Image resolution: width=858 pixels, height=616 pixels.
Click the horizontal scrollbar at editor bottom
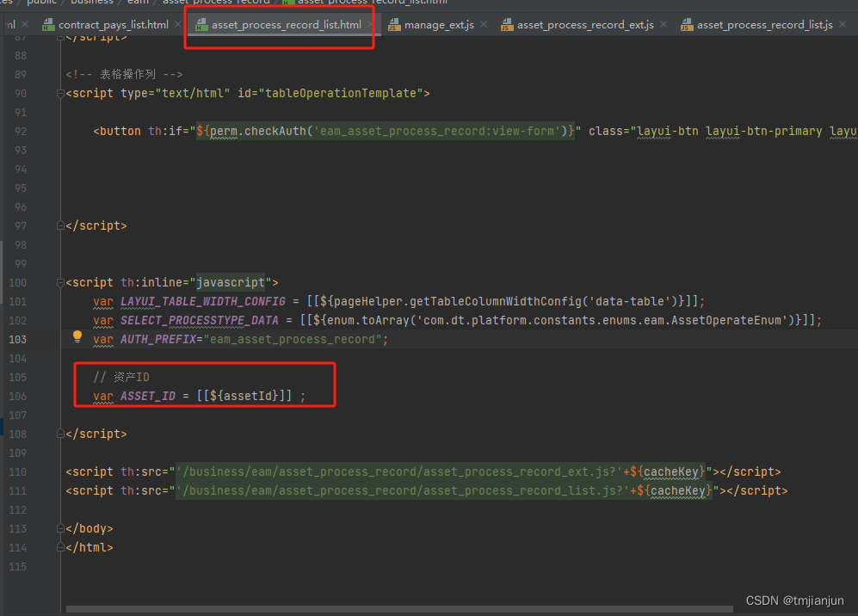(399, 609)
